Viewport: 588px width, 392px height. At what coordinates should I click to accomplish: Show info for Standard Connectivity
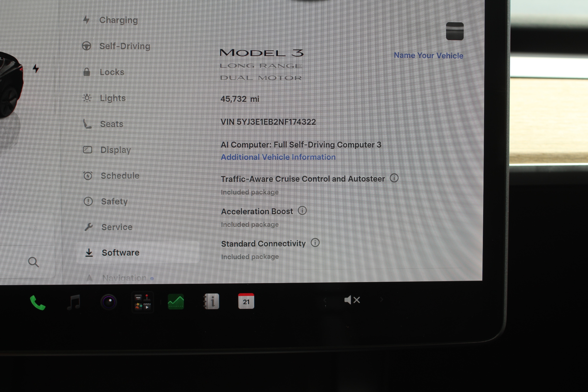315,243
